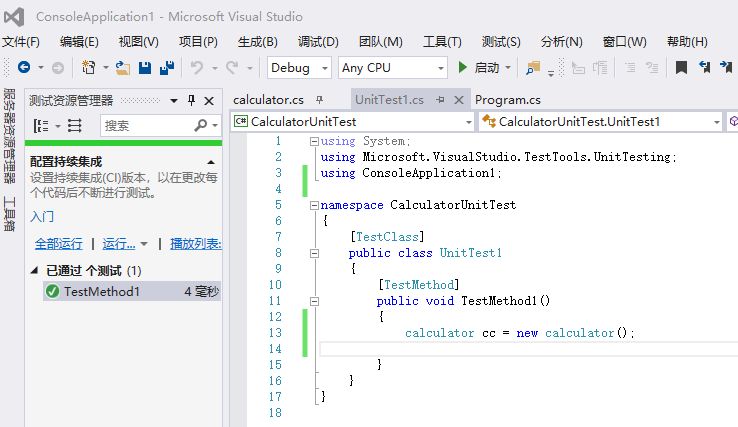Click the green Start debugging play icon
This screenshot has width=738, height=427.
(463, 67)
